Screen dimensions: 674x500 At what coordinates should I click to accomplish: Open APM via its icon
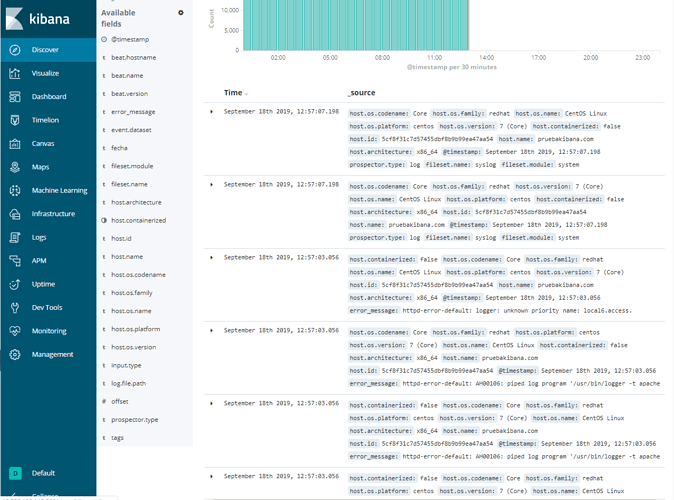(x=15, y=261)
